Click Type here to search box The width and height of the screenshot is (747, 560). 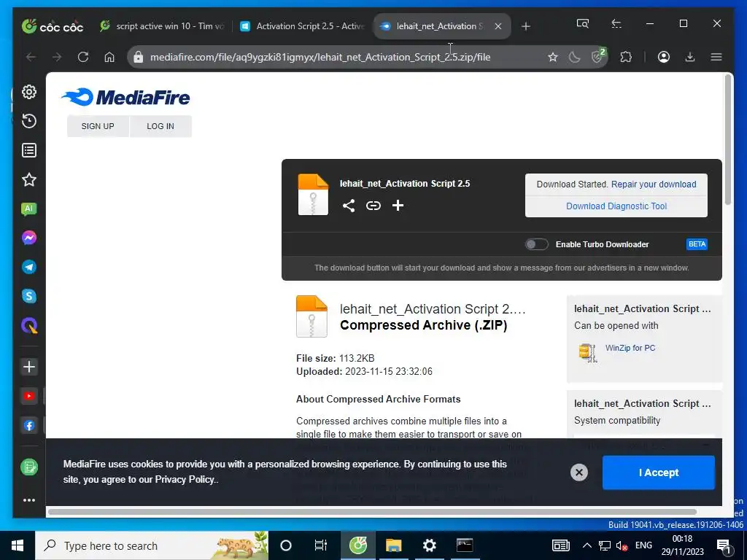[152, 545]
